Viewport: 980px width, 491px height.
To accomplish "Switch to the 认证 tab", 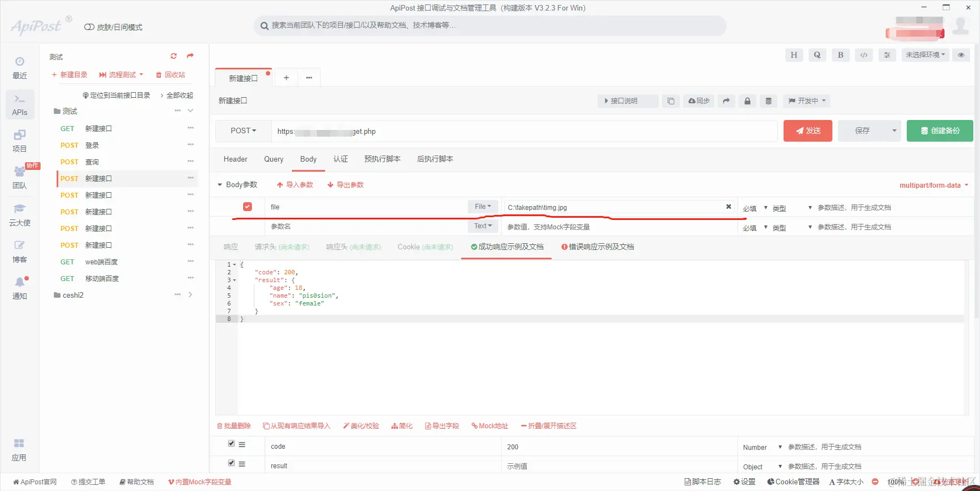I will point(341,159).
